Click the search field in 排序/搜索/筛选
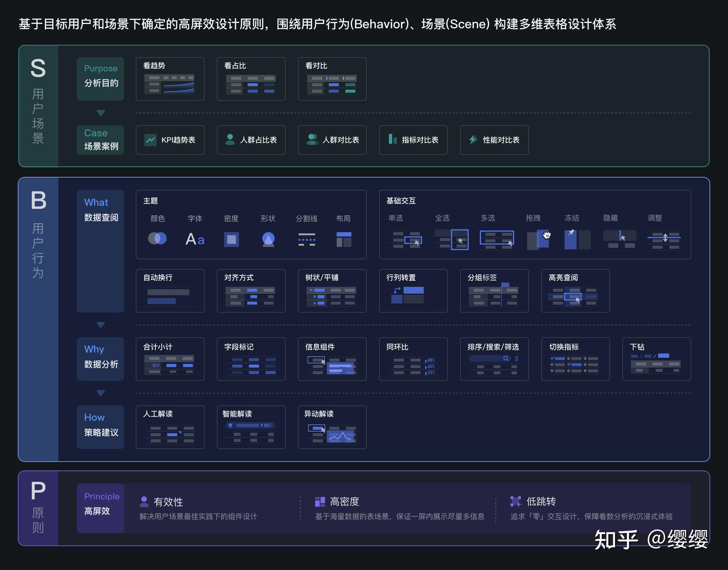This screenshot has height=570, width=728. click(x=490, y=358)
